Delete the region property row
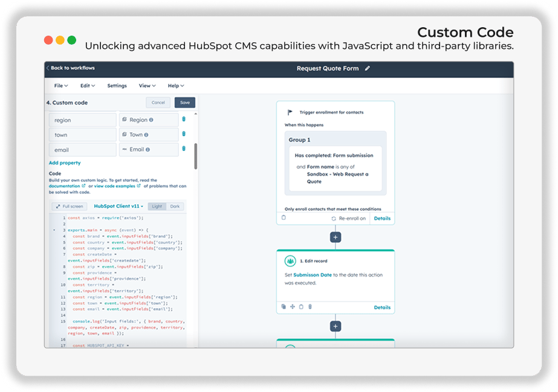 tap(184, 119)
